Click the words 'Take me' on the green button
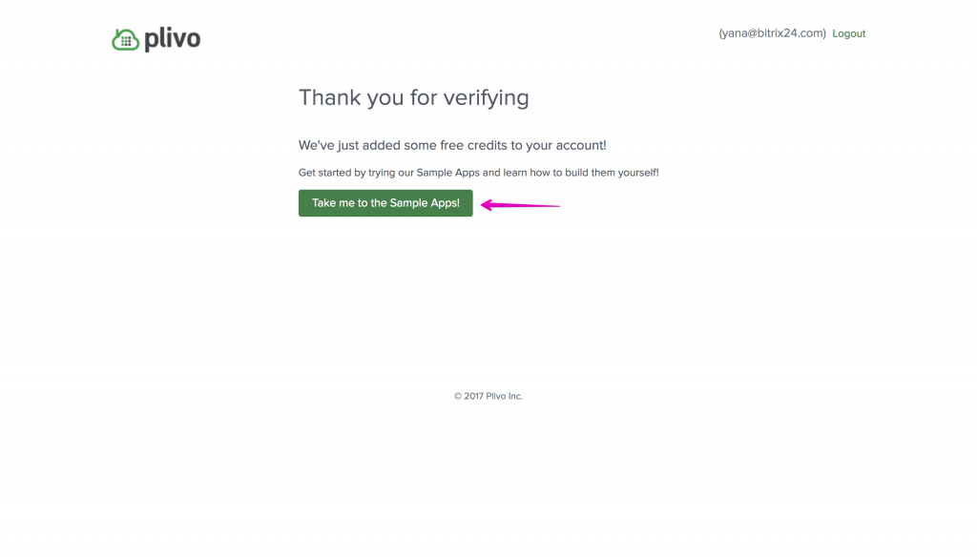The height and width of the screenshot is (560, 977). click(x=333, y=203)
